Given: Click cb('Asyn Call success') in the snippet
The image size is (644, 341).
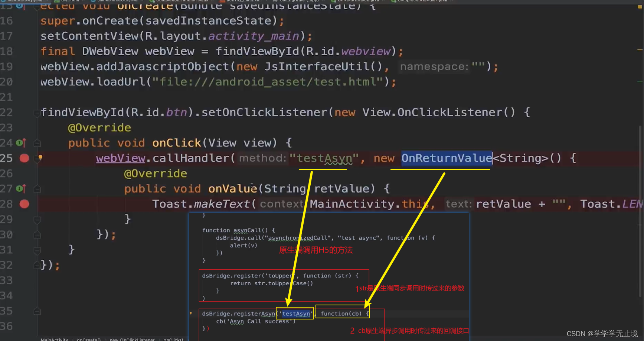Looking at the screenshot, I should (x=256, y=321).
